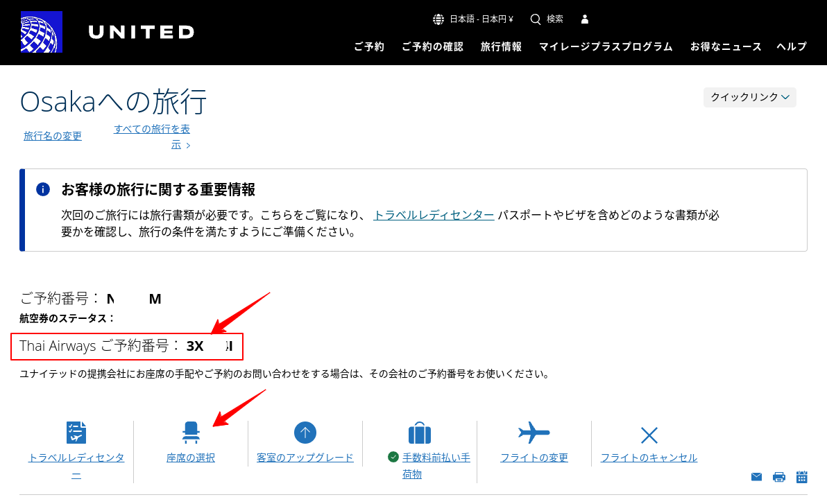This screenshot has width=827, height=504.
Task: Click the Thai Airways ご予約番号 text
Action: 126,346
